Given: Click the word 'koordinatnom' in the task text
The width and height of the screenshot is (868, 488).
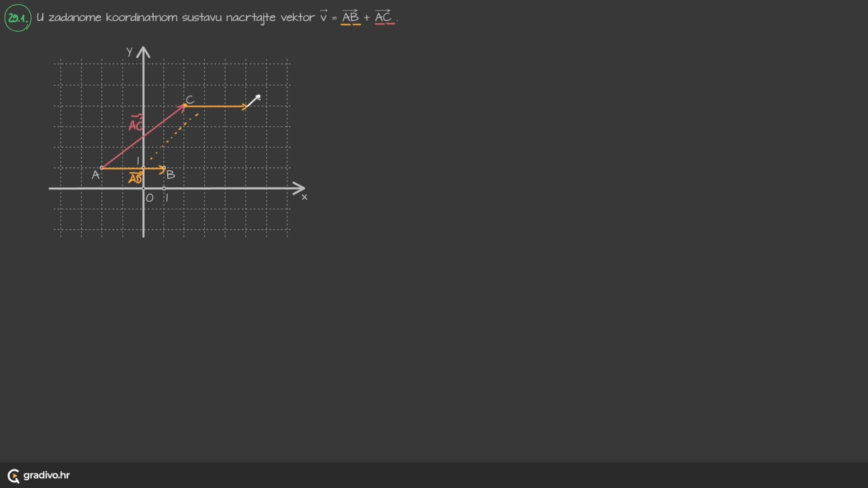Looking at the screenshot, I should click(142, 18).
